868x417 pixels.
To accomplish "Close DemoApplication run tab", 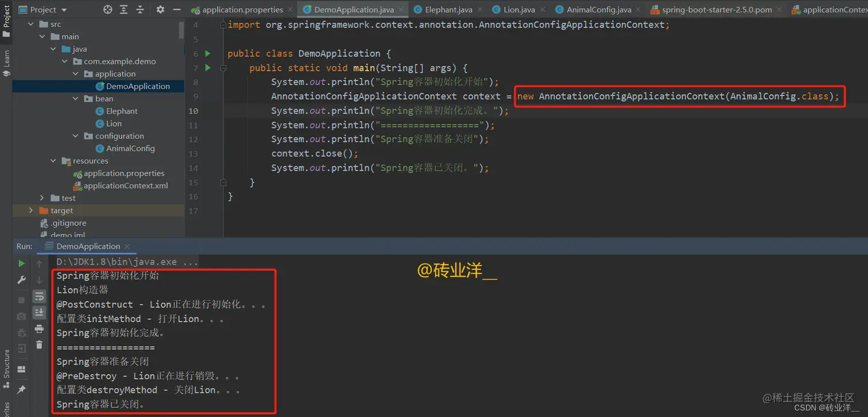I will click(127, 246).
